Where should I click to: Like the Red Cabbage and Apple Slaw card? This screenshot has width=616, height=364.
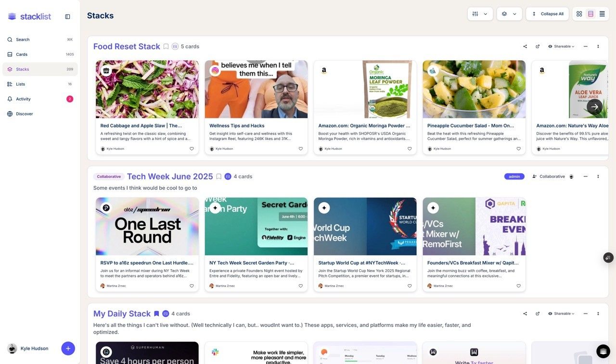click(192, 149)
